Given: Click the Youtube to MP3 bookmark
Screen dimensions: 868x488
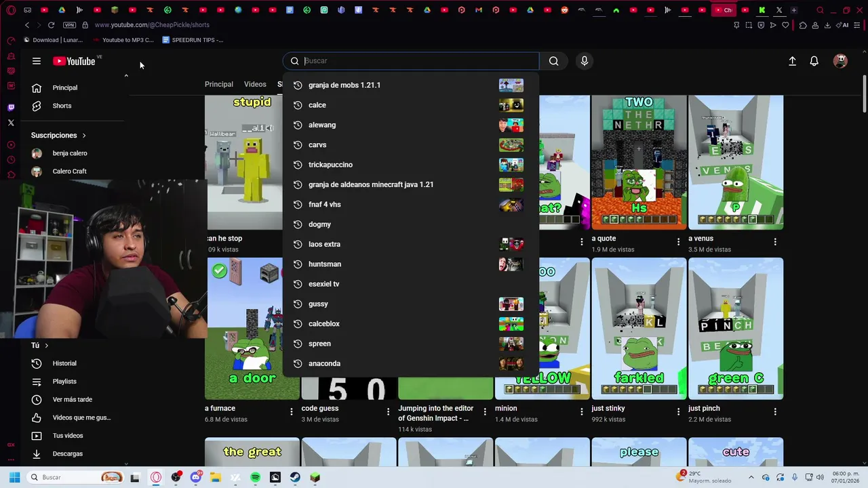Looking at the screenshot, I should pyautogui.click(x=123, y=40).
